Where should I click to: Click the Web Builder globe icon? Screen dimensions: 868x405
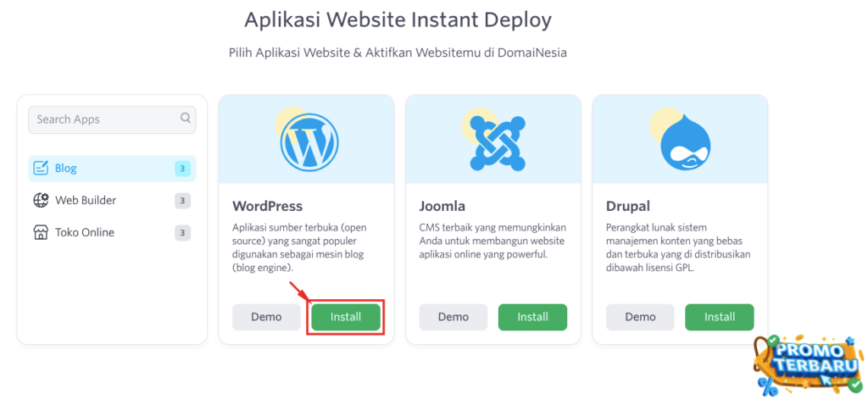click(x=41, y=200)
